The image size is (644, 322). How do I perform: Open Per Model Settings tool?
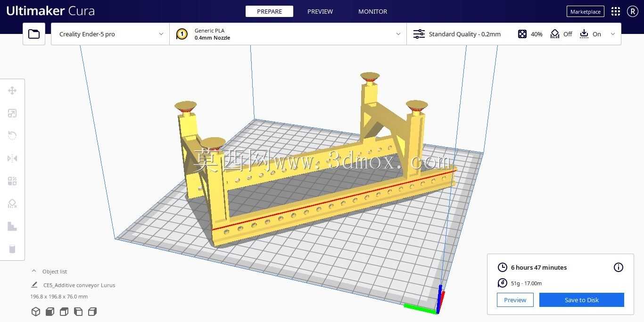pos(12,181)
